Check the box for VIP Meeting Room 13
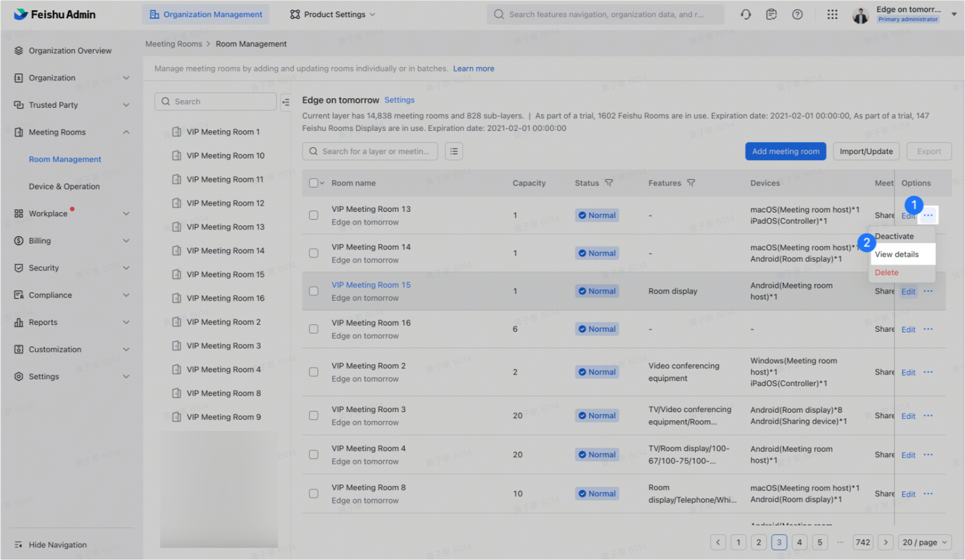The width and height of the screenshot is (965, 560). 314,215
